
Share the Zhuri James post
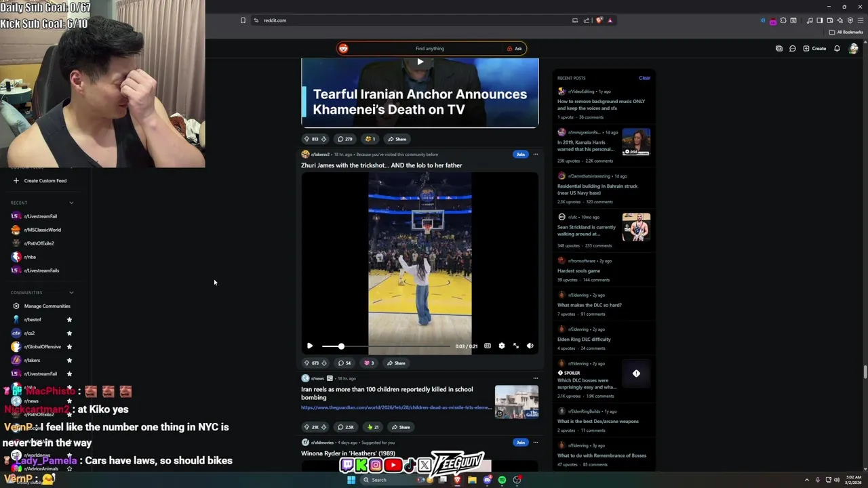click(396, 363)
